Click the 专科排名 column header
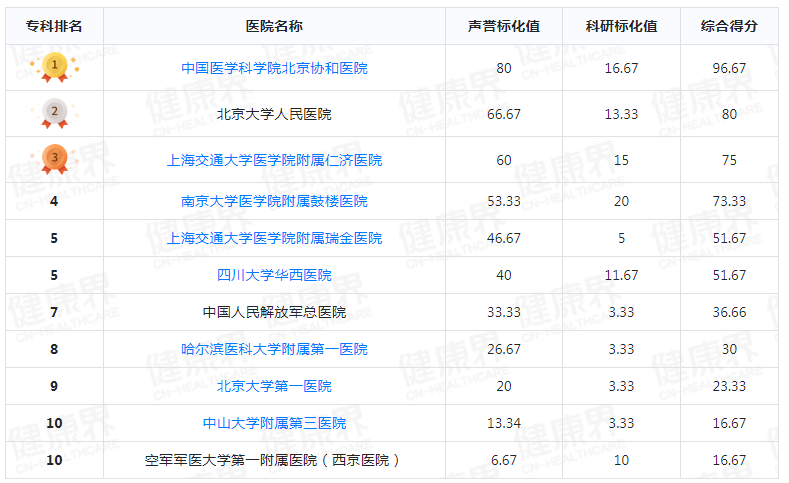Viewport: 789px width, 483px height. click(54, 26)
